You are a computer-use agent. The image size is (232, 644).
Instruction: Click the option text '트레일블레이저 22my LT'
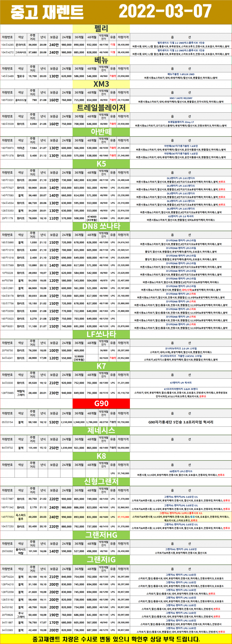[181, 122]
